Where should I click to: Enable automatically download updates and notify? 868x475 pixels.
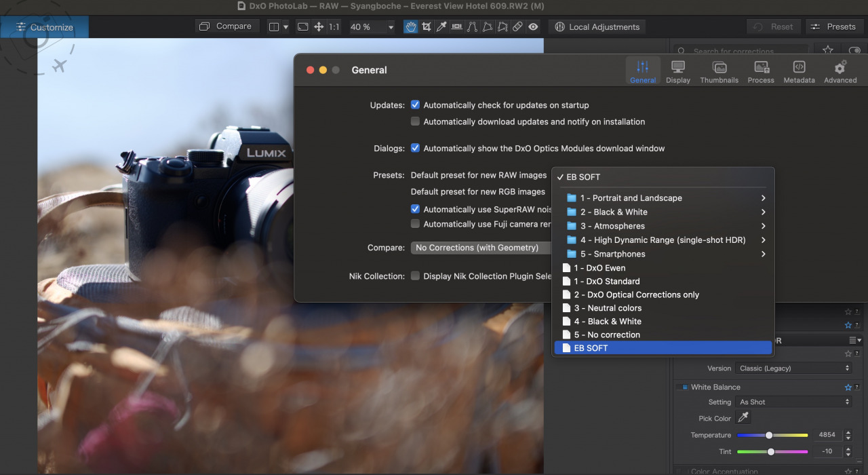[416, 121]
